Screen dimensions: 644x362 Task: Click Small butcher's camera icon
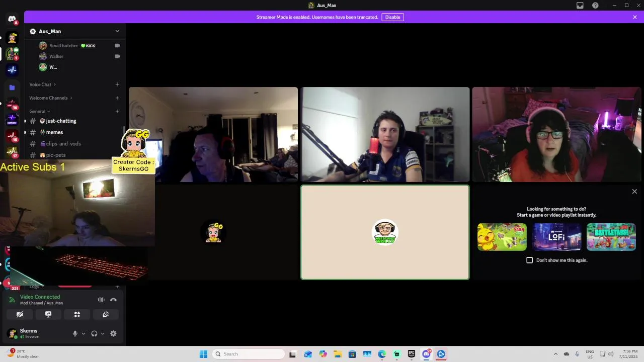click(x=117, y=46)
